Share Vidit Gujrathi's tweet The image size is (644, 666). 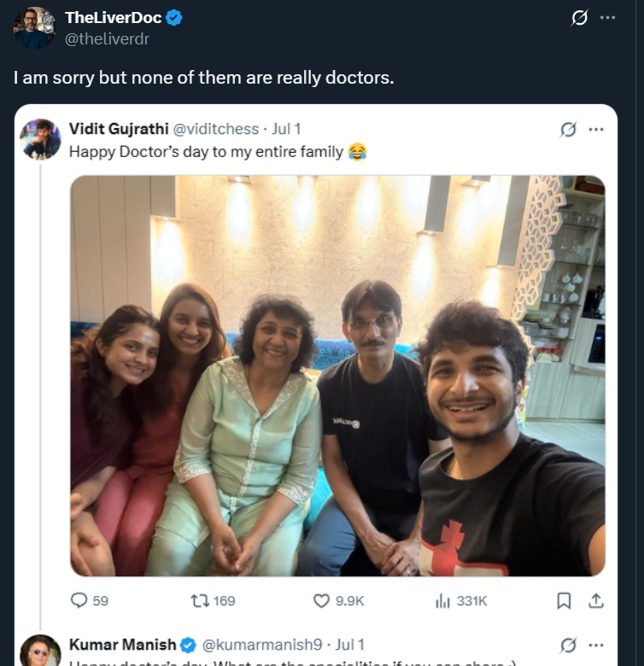596,600
